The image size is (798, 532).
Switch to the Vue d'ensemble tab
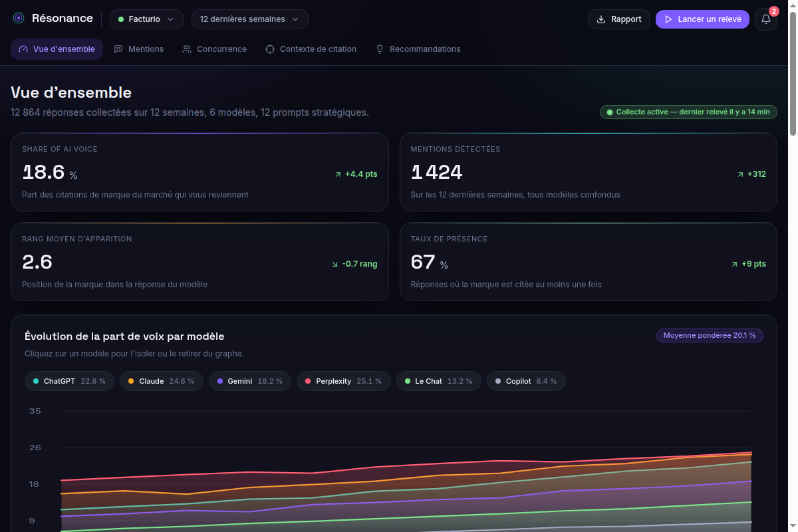(57, 49)
